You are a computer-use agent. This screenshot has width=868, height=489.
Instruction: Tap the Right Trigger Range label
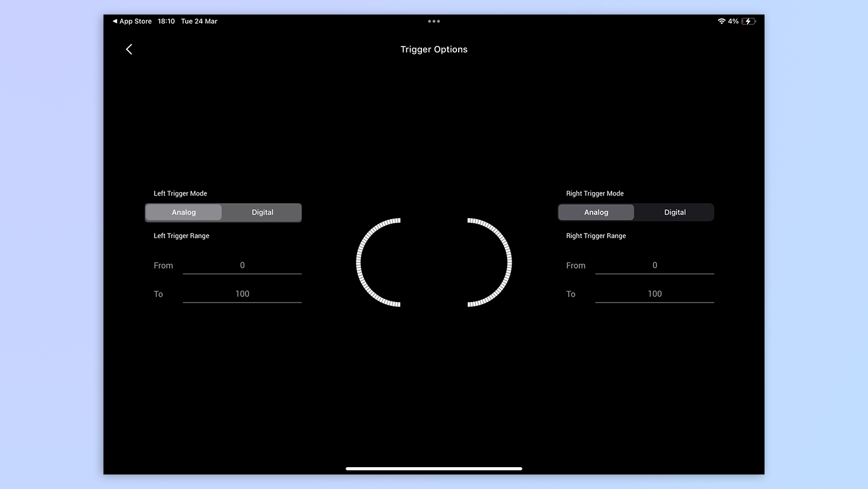pos(596,235)
